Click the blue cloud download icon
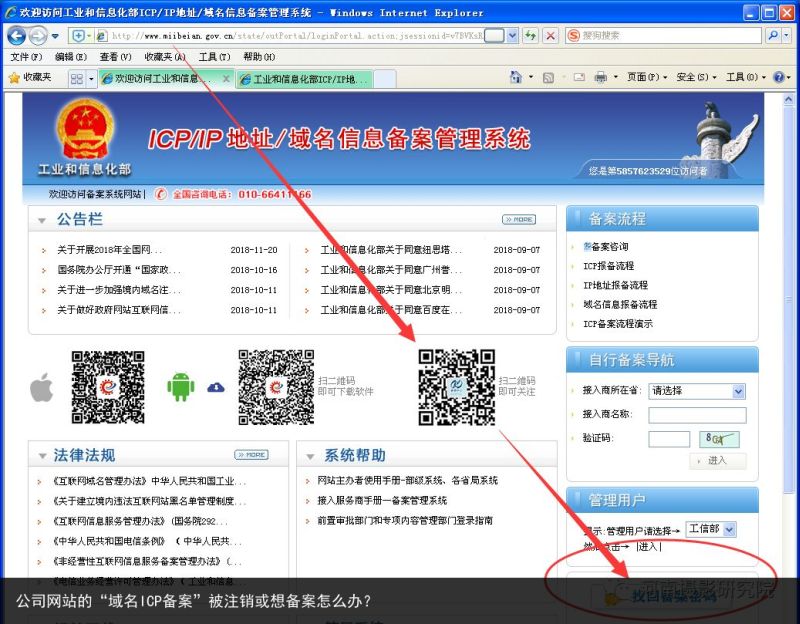This screenshot has width=800, height=624. (x=216, y=388)
